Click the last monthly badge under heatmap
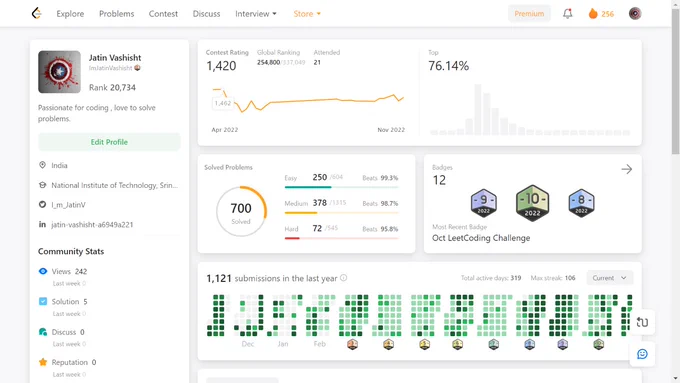 (598, 344)
